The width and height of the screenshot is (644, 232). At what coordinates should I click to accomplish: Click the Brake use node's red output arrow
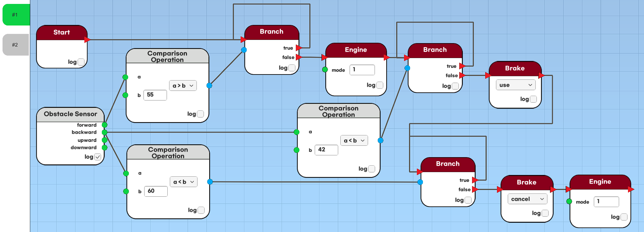(541, 76)
